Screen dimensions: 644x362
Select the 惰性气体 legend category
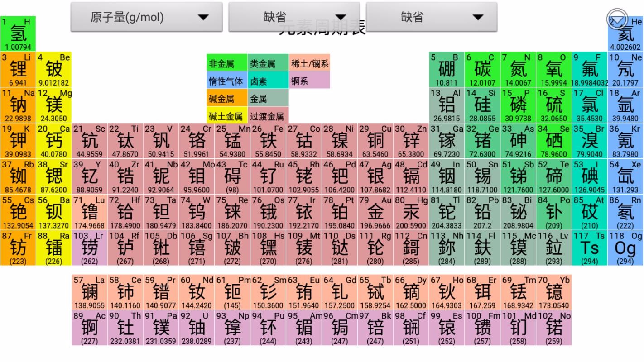coord(227,81)
